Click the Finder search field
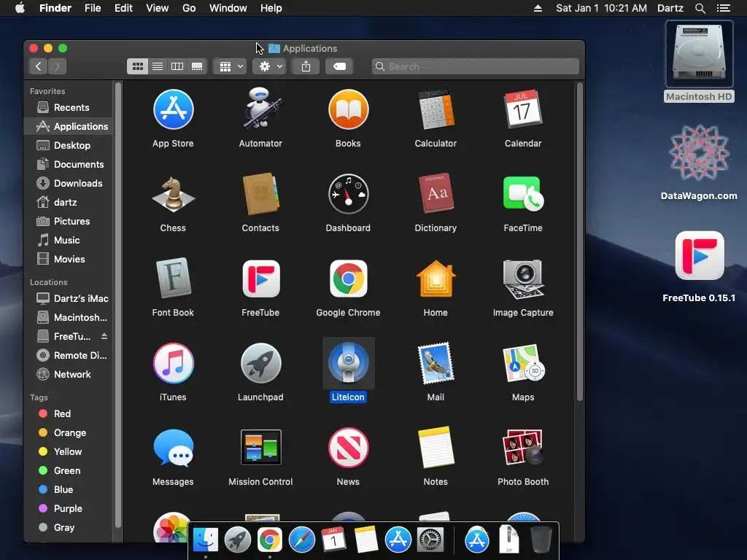 tap(476, 66)
